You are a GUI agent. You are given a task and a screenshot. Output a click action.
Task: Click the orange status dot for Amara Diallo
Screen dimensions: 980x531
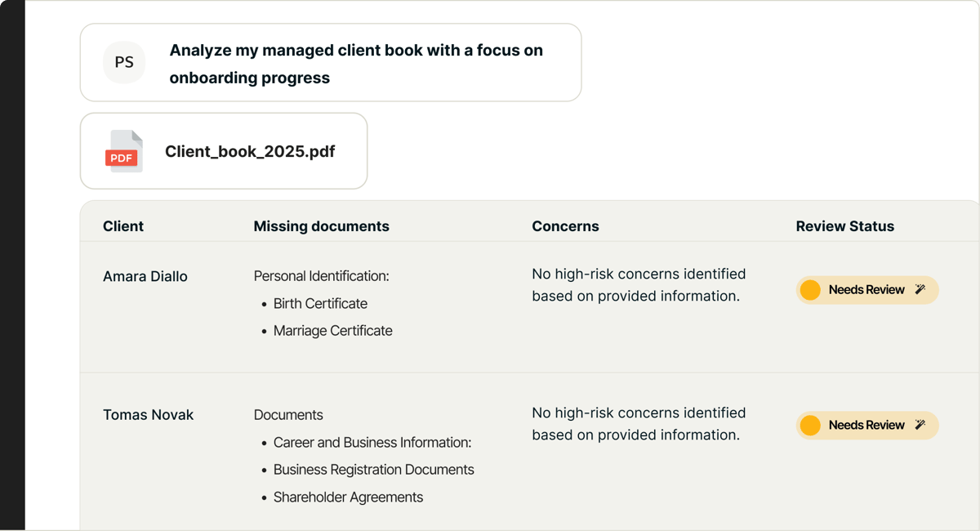[810, 290]
